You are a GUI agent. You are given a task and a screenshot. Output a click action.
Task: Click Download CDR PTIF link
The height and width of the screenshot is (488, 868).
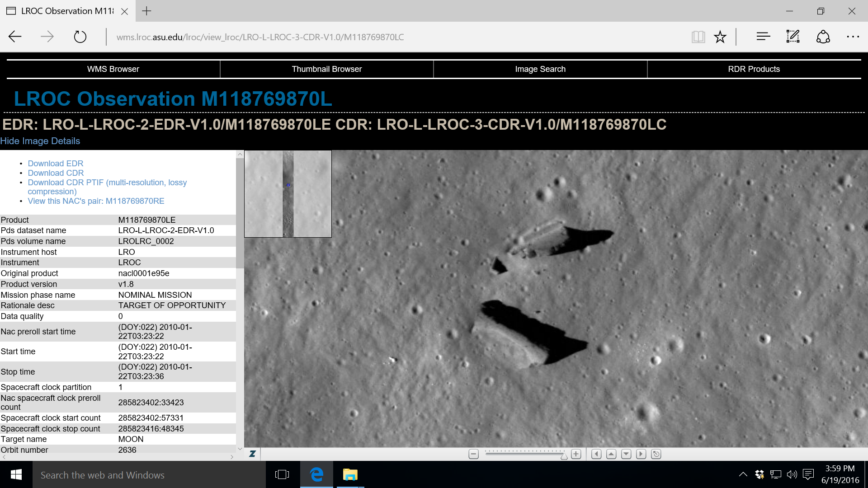click(x=107, y=187)
